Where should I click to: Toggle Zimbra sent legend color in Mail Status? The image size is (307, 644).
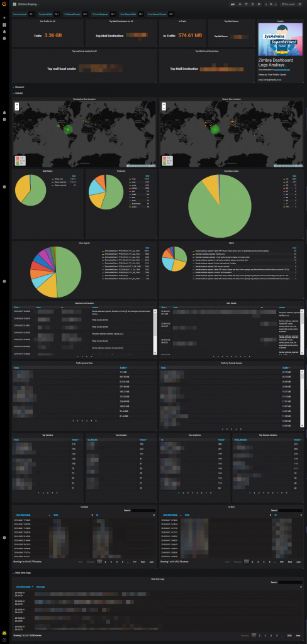[52, 179]
